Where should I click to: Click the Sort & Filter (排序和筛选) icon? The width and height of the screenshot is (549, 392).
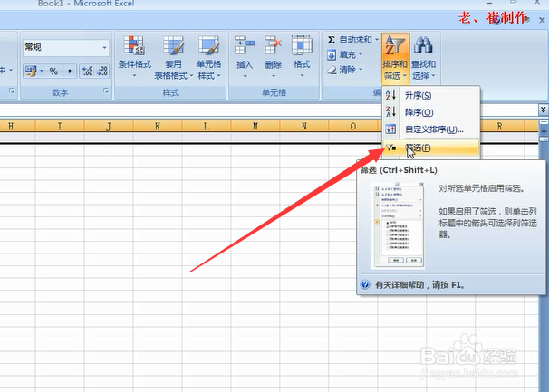[x=395, y=44]
